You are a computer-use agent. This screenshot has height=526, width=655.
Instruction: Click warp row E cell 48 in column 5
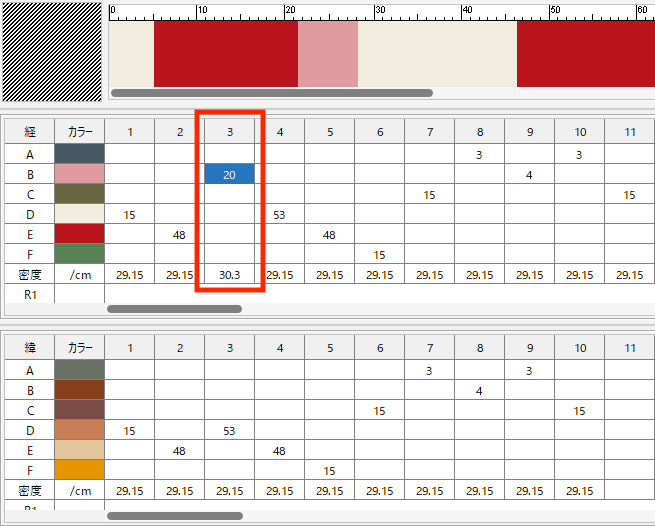pyautogui.click(x=330, y=234)
